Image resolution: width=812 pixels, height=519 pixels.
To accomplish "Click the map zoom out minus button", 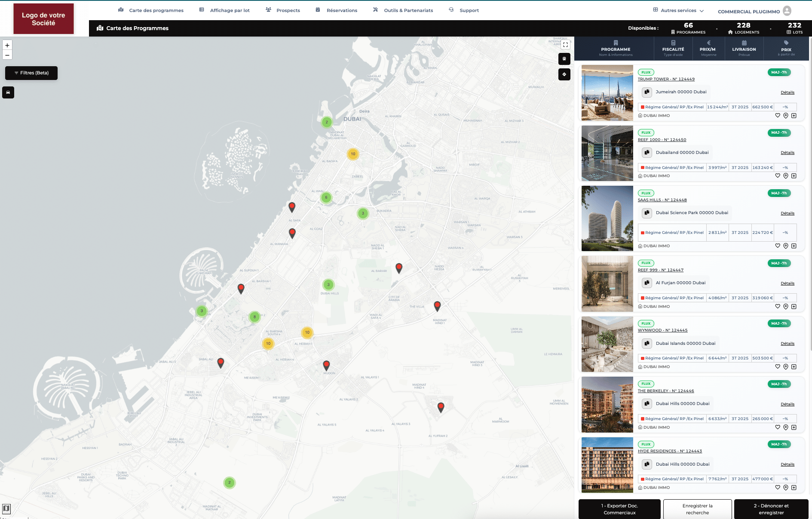I will (7, 55).
